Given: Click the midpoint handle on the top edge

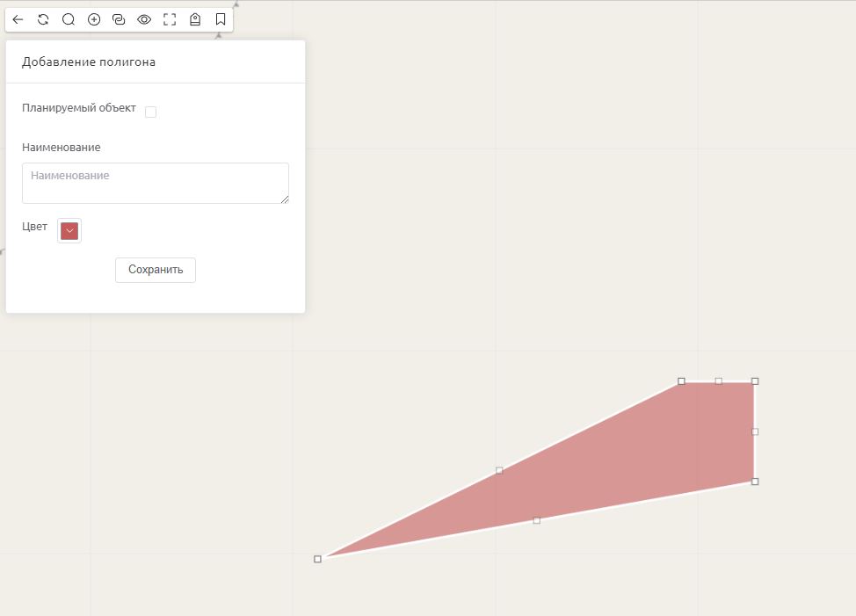Looking at the screenshot, I should [x=718, y=381].
